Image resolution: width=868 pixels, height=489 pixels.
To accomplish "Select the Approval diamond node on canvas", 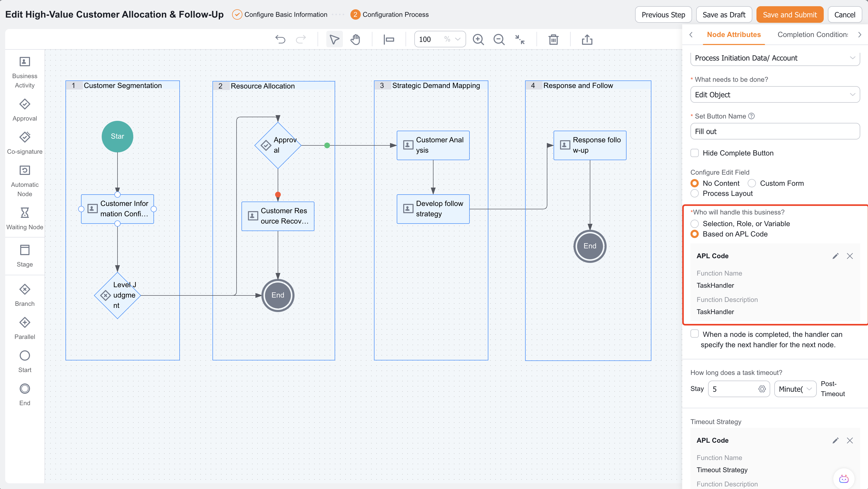I will point(278,145).
